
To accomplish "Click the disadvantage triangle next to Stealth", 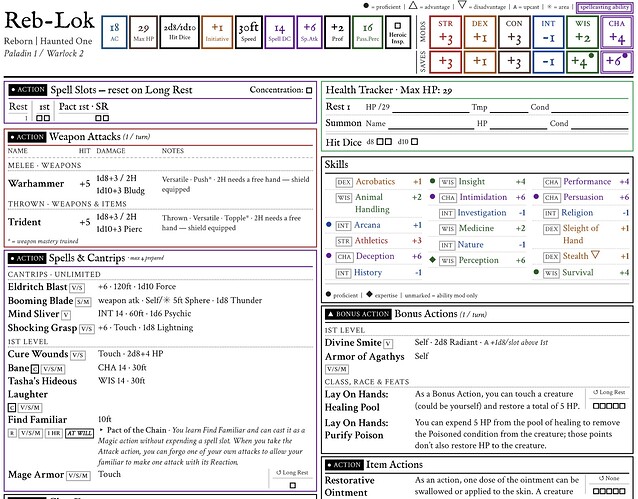I will click(x=595, y=255).
